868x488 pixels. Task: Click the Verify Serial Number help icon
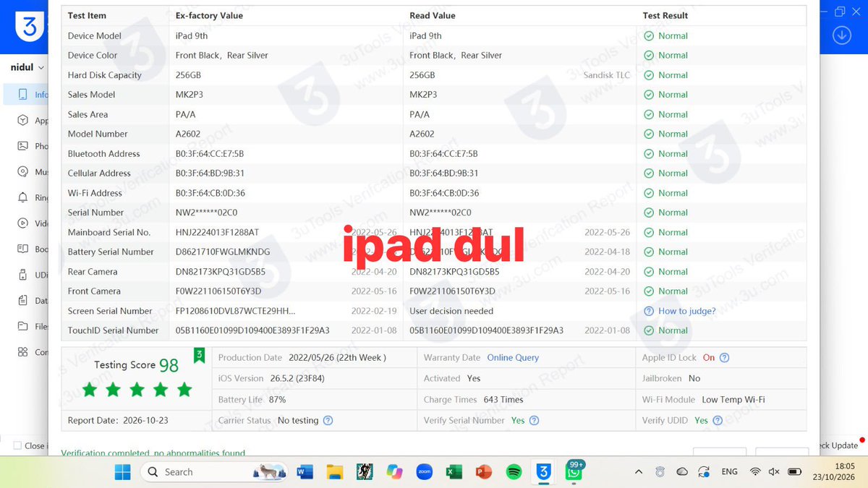coord(534,421)
